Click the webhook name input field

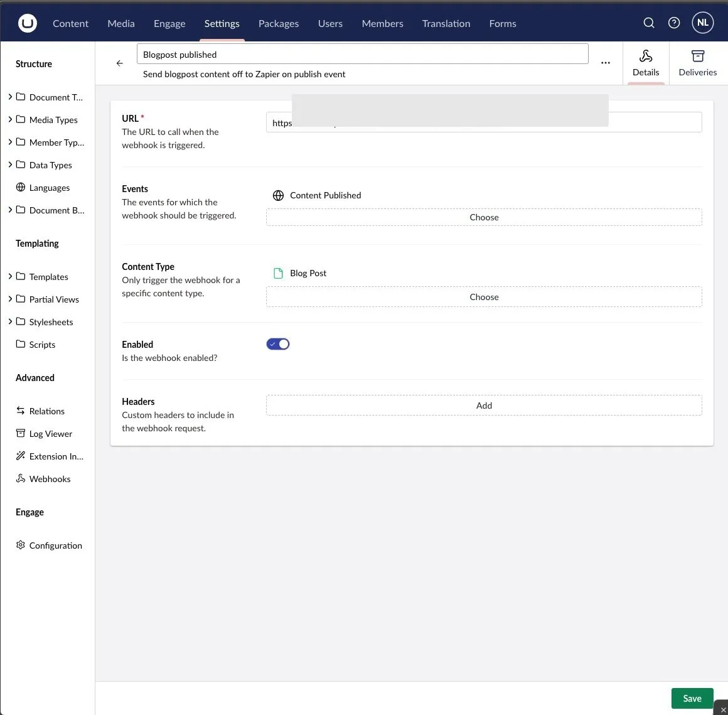tap(363, 54)
